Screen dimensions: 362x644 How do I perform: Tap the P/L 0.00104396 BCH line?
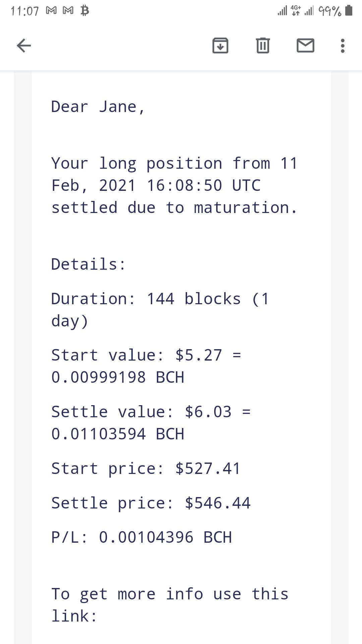(141, 537)
